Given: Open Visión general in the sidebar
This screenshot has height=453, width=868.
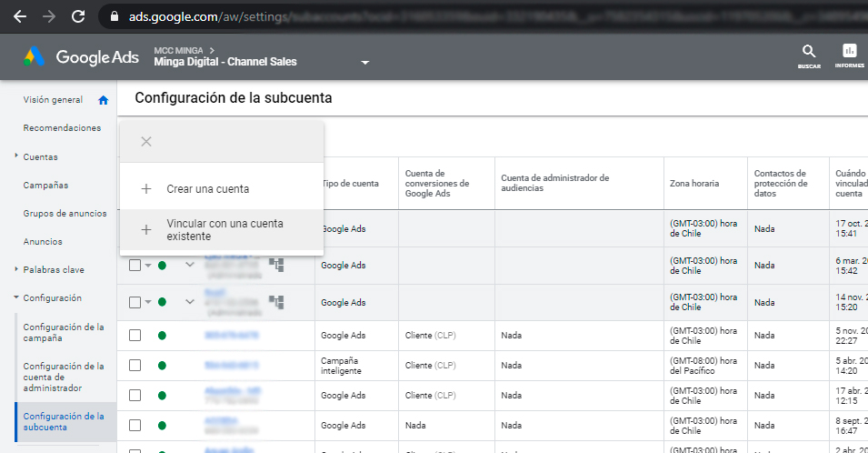Looking at the screenshot, I should 53,100.
